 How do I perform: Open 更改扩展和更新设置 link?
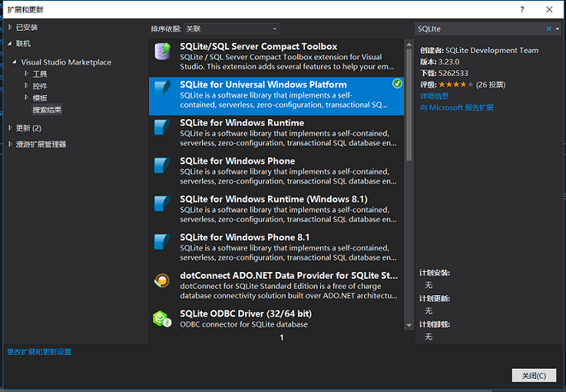tap(39, 351)
